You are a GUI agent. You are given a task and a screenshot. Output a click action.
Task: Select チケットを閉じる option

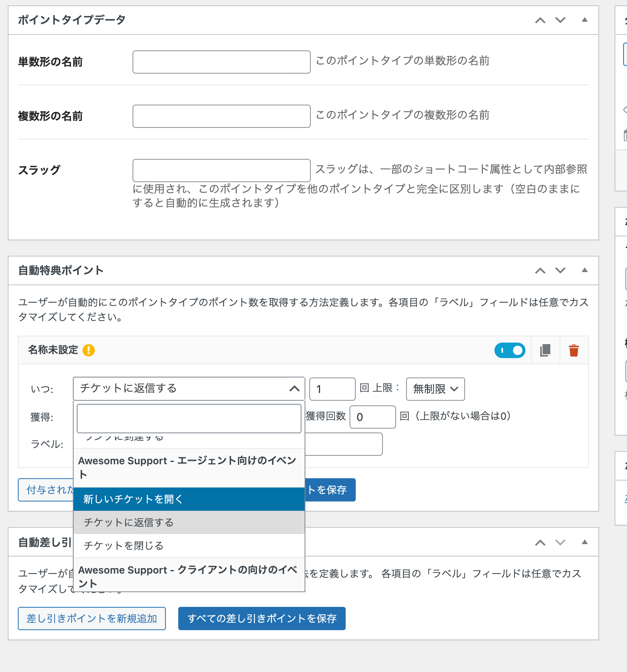click(189, 546)
